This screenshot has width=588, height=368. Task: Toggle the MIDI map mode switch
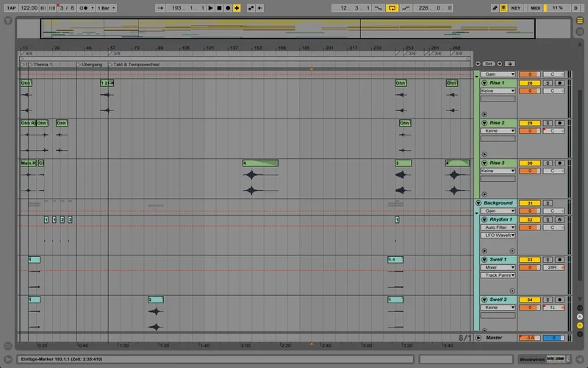[534, 7]
